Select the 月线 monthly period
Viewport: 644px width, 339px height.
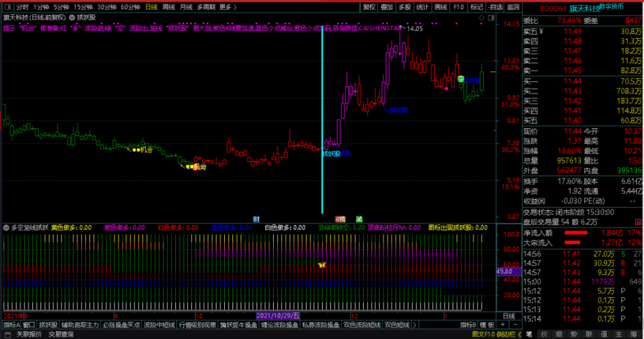(x=186, y=7)
